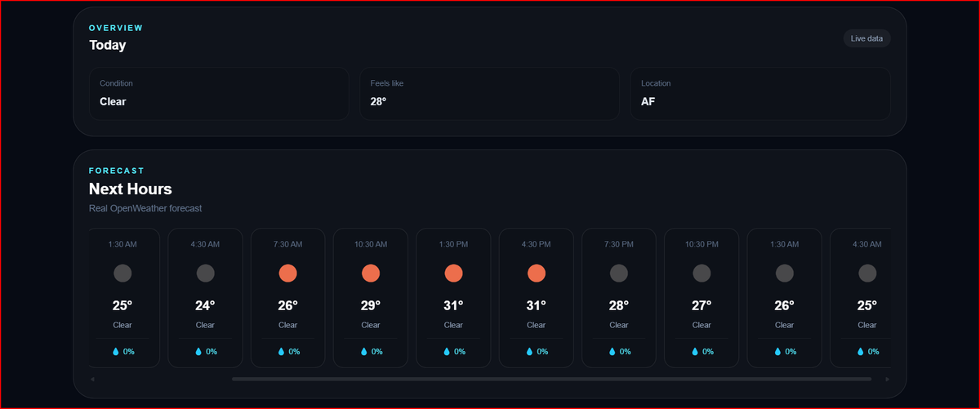Image resolution: width=980 pixels, height=409 pixels.
Task: Click the scrollbar left arrow
Action: (x=92, y=379)
